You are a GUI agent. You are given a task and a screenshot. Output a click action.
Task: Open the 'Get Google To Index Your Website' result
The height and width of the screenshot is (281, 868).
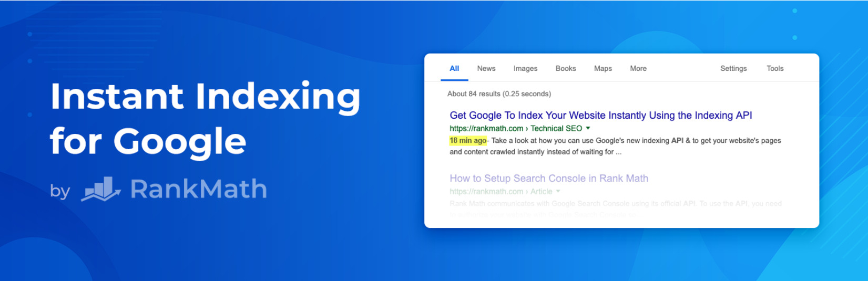click(x=601, y=116)
